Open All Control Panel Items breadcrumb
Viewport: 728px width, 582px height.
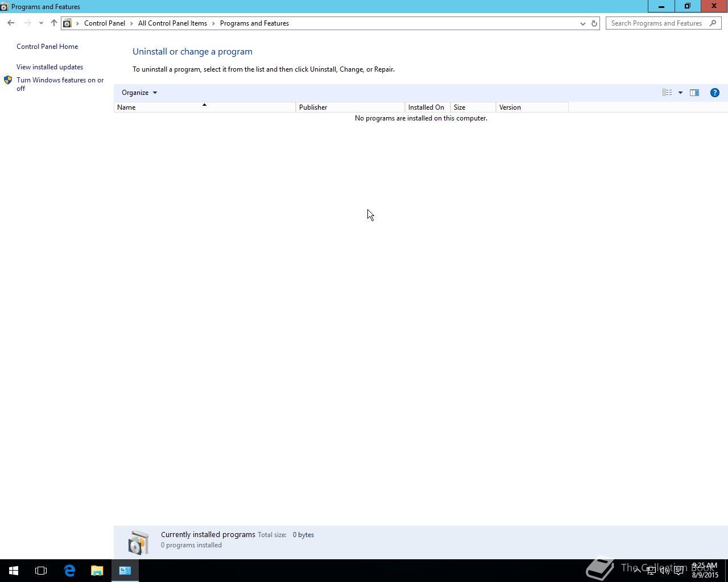172,23
